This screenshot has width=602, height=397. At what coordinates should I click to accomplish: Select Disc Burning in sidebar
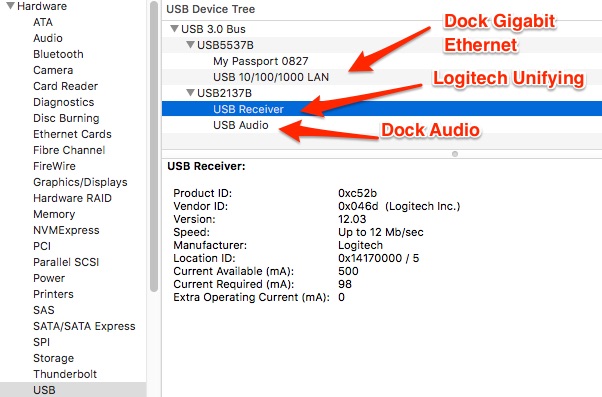(66, 118)
